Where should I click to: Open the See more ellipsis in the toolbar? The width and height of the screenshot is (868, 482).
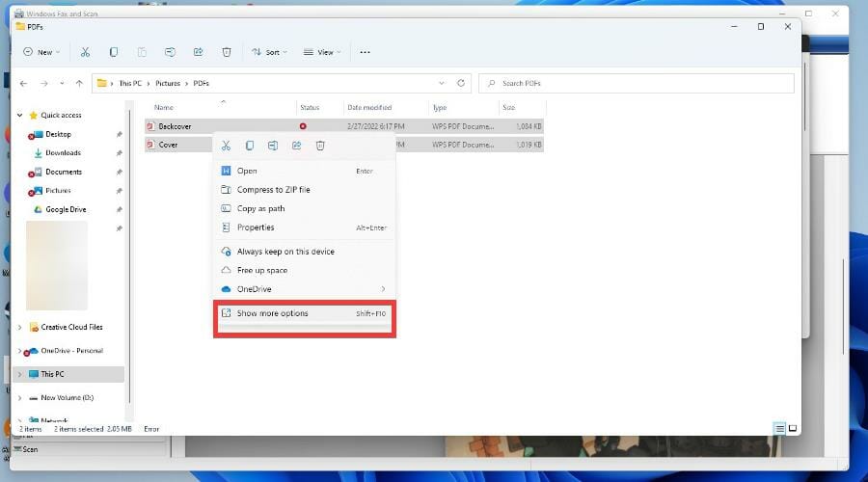point(365,52)
